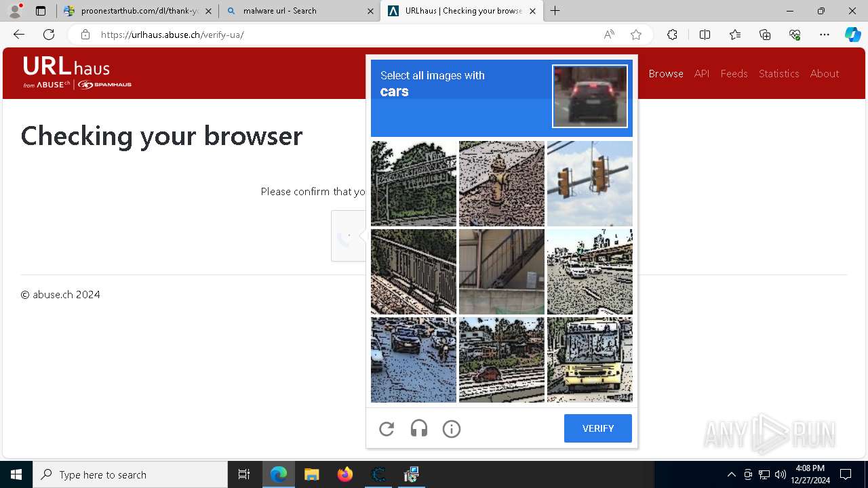Viewport: 868px width, 488px height.
Task: Open Browser essentials heart icon
Action: click(x=795, y=35)
